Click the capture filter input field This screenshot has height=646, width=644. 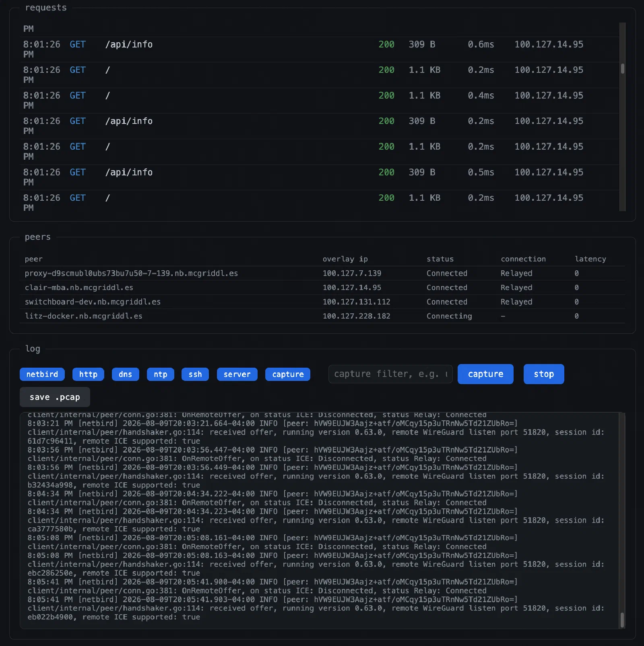coord(390,374)
